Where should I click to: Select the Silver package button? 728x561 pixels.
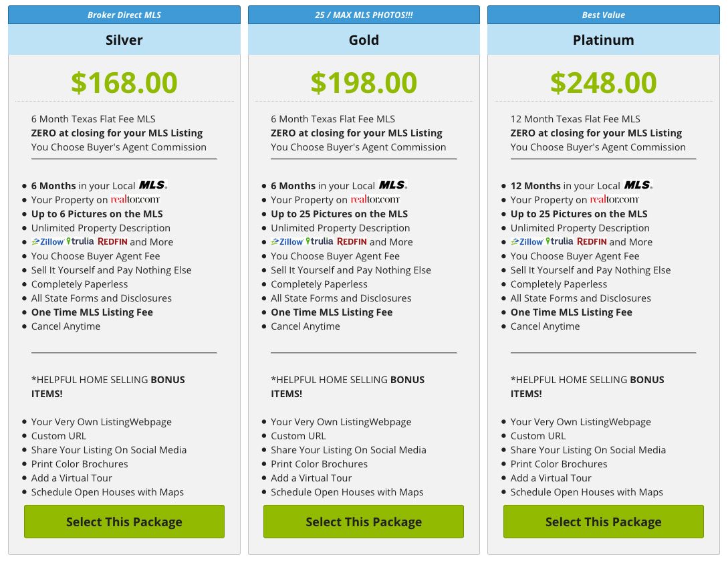click(124, 522)
